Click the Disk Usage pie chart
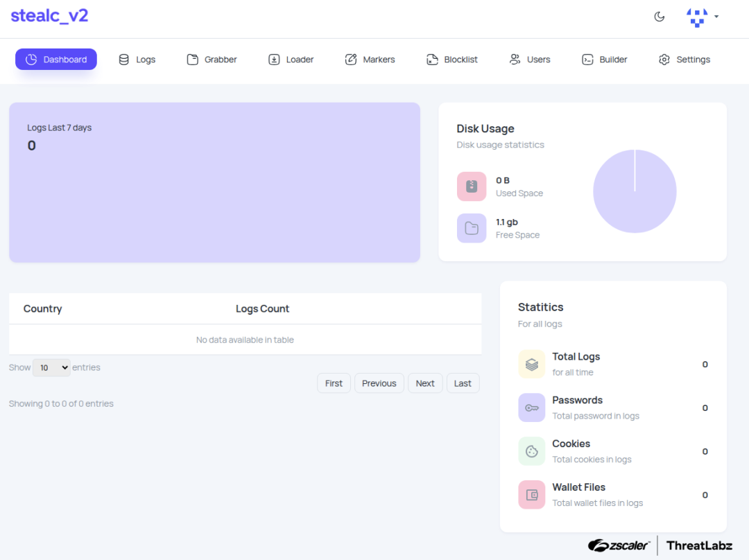Viewport: 749px width, 560px height. (x=635, y=191)
